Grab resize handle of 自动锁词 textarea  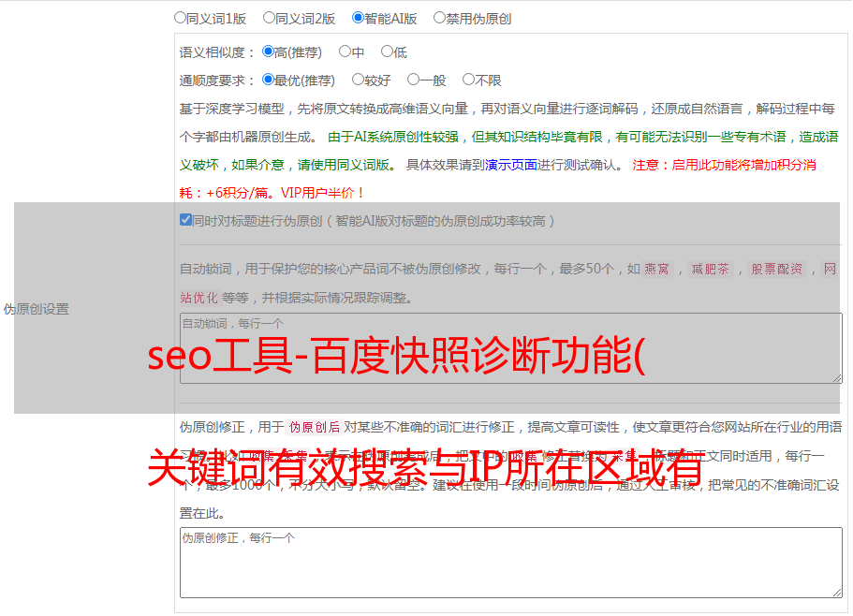click(837, 378)
